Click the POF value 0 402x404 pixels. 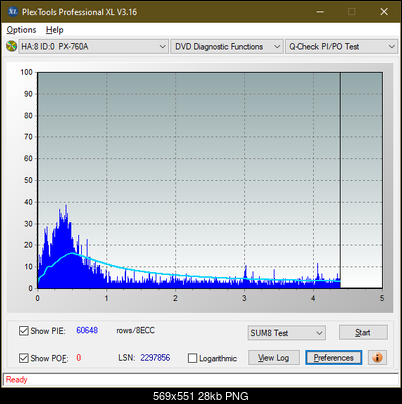pyautogui.click(x=79, y=358)
